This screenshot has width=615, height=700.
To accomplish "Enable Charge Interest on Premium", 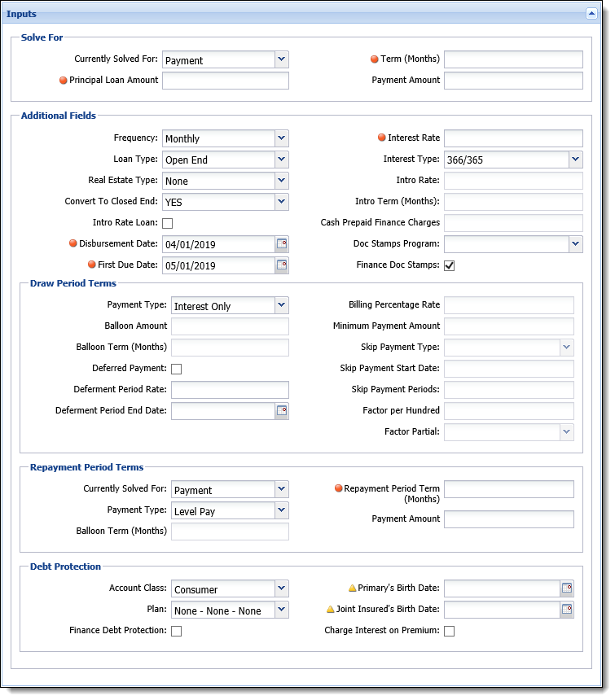I will [x=450, y=631].
